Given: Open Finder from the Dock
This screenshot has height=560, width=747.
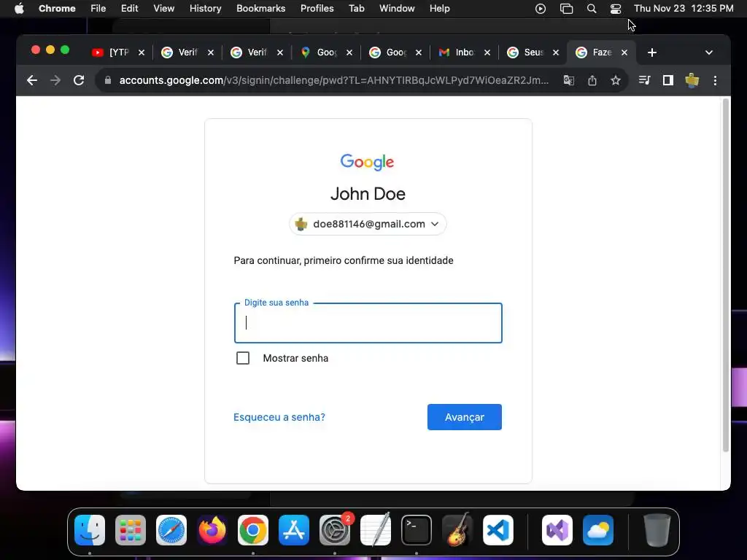Looking at the screenshot, I should [90, 530].
